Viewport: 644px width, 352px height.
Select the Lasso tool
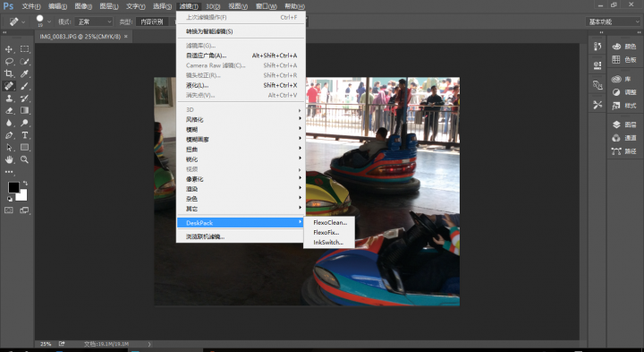(9, 61)
